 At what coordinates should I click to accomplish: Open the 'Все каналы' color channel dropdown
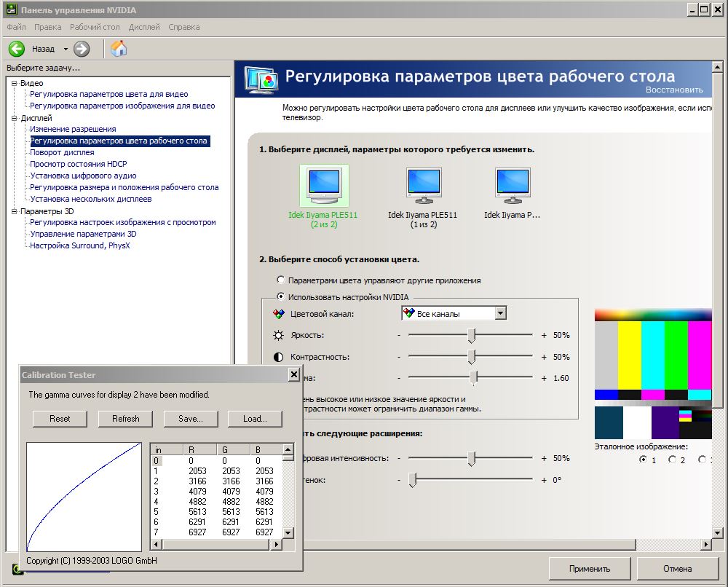click(499, 313)
